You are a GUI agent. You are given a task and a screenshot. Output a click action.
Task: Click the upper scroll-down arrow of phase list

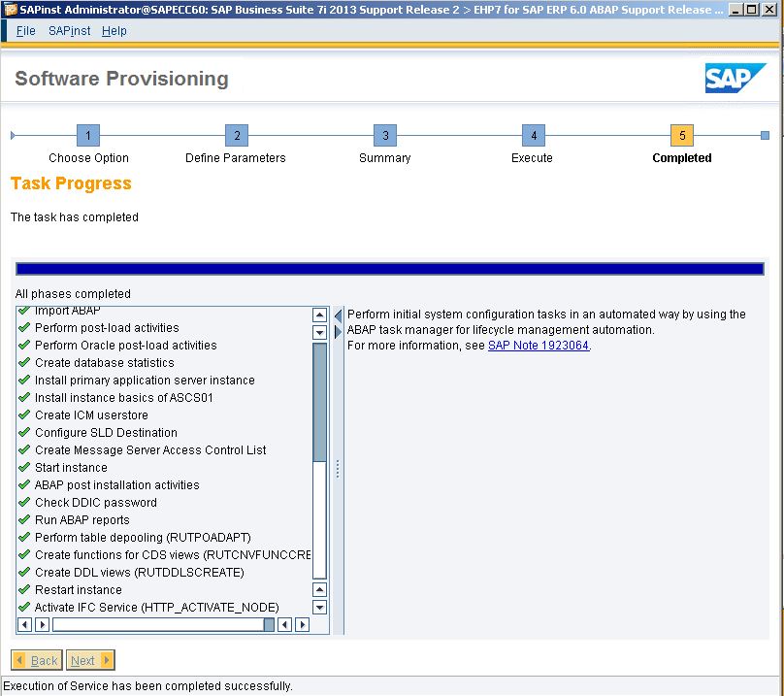pyautogui.click(x=319, y=332)
